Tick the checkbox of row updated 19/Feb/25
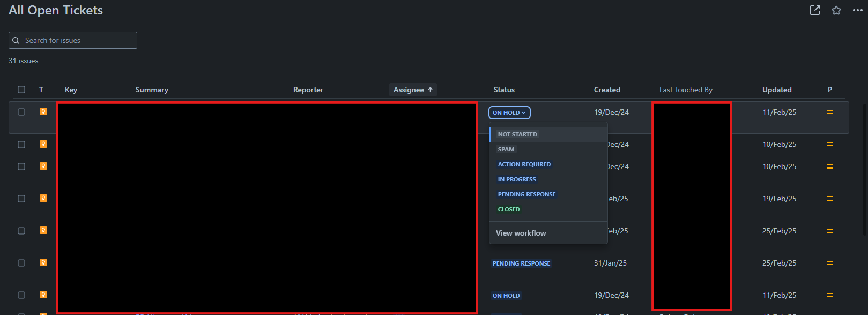The width and height of the screenshot is (868, 315). click(21, 199)
